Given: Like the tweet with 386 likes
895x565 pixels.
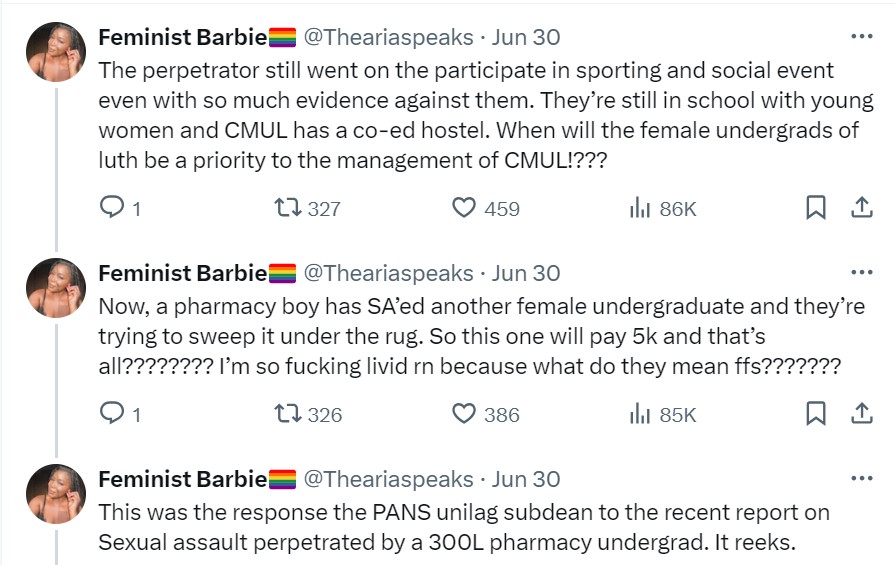Looking at the screenshot, I should click(463, 414).
